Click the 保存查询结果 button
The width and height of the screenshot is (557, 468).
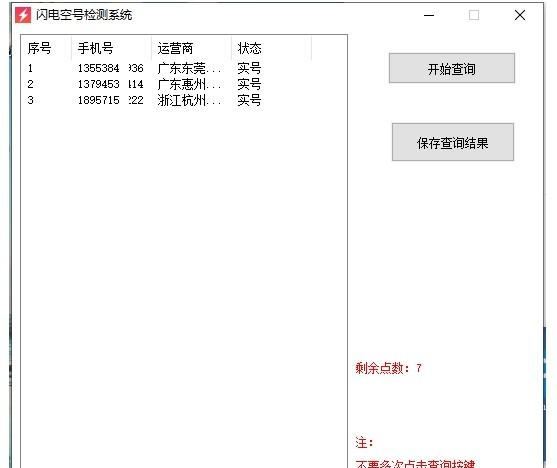pos(453,142)
